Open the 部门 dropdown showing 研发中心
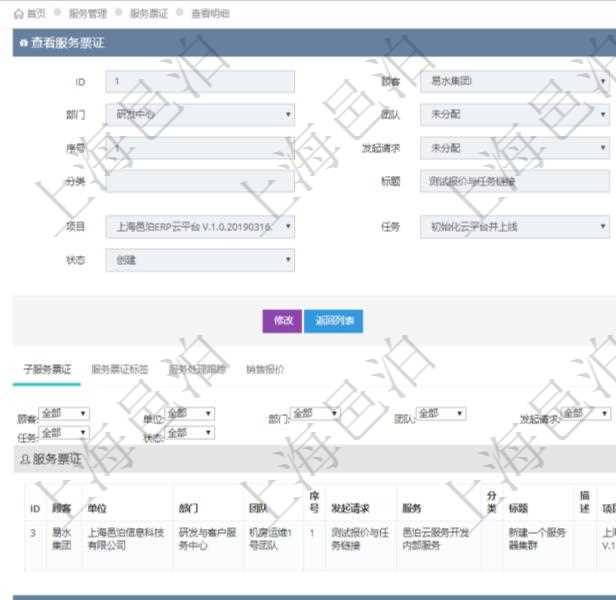 pyautogui.click(x=200, y=115)
